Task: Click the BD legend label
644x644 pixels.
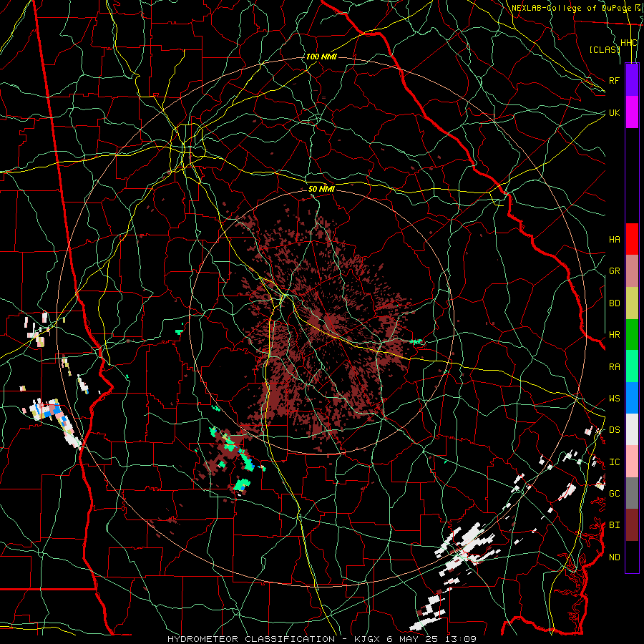Action: [x=614, y=303]
